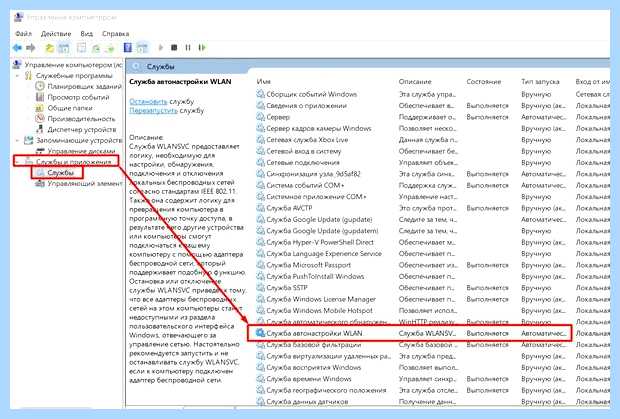Stop the service with the square icon
The image size is (620, 419).
pos(174,48)
